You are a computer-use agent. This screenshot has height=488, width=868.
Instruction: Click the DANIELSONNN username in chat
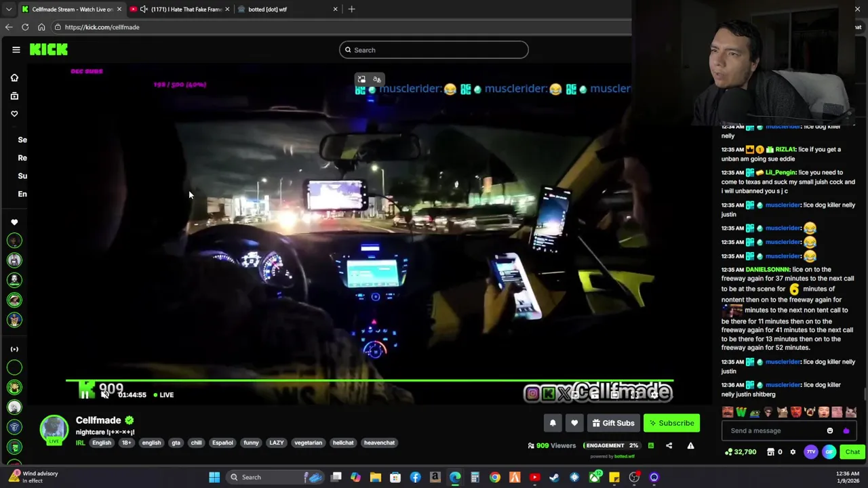coord(768,270)
